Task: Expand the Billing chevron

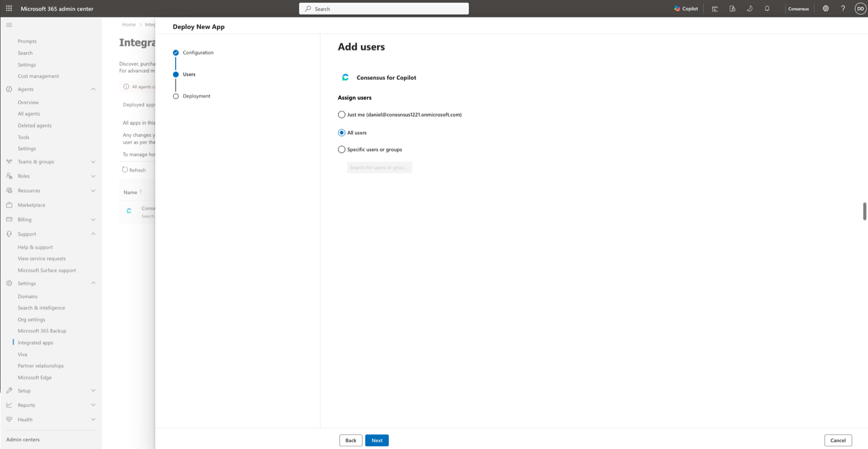Action: pyautogui.click(x=93, y=219)
